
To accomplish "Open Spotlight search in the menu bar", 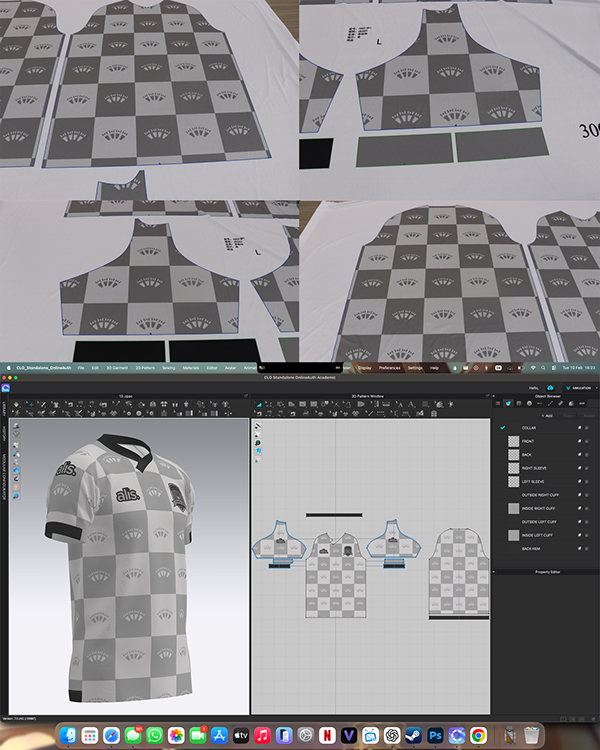I will pyautogui.click(x=543, y=368).
